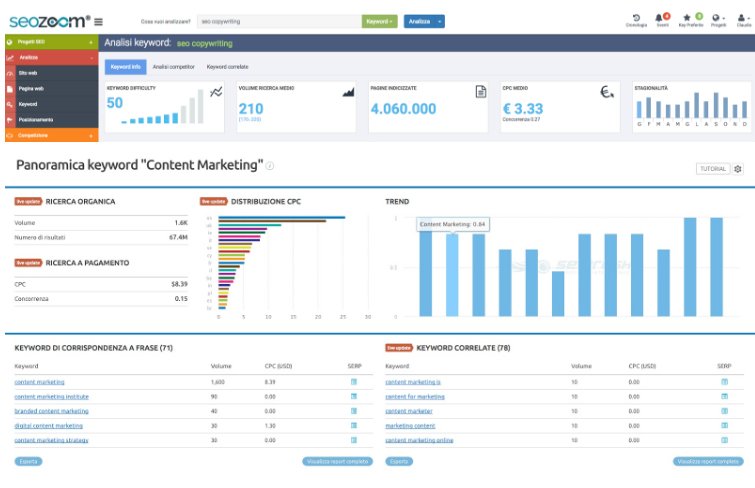Open the green Keyword type dropdown
Screen dimensions: 755x488
tap(379, 21)
